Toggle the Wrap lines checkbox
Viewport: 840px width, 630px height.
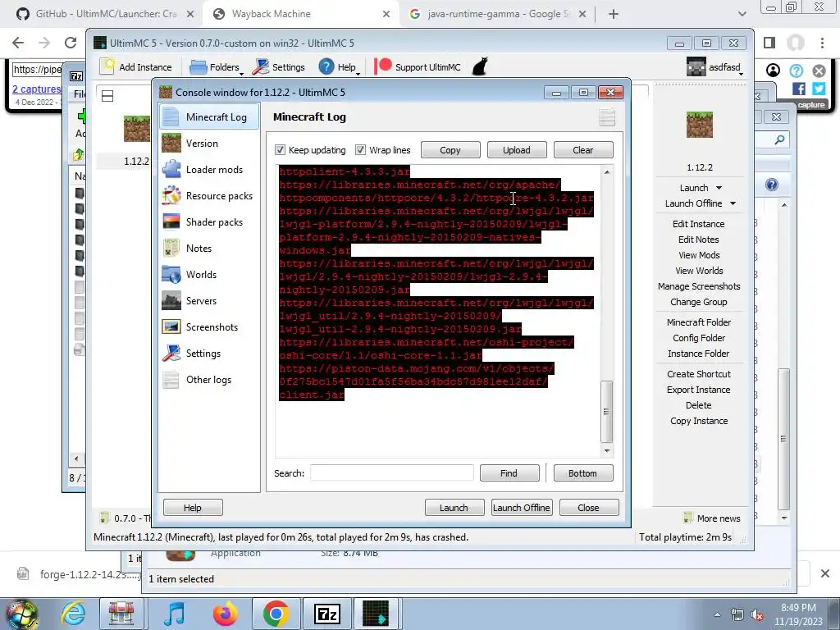click(361, 150)
